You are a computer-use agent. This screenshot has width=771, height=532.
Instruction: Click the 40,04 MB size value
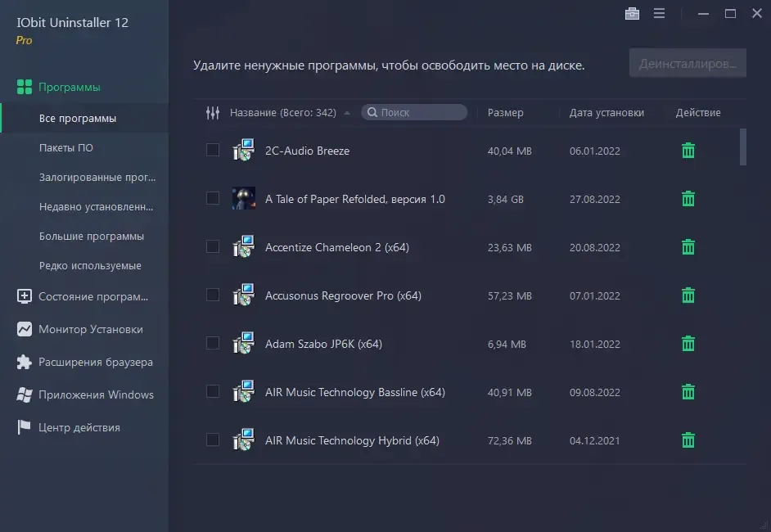tap(509, 151)
